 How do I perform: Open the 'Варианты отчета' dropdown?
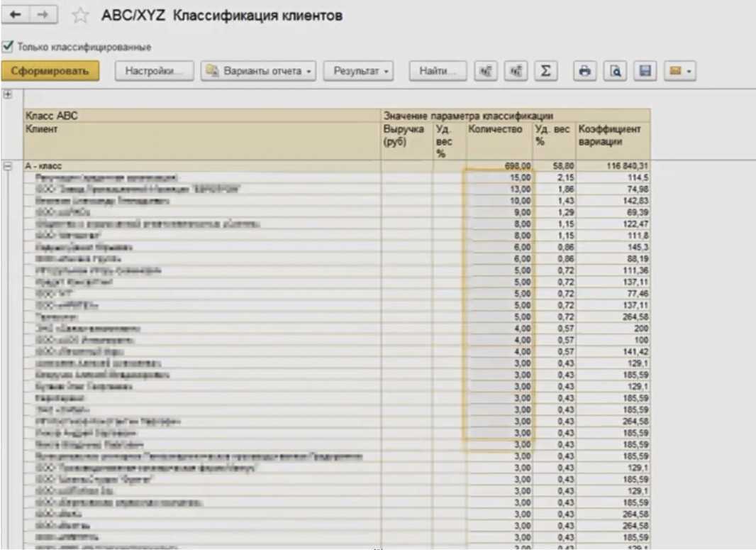[258, 71]
